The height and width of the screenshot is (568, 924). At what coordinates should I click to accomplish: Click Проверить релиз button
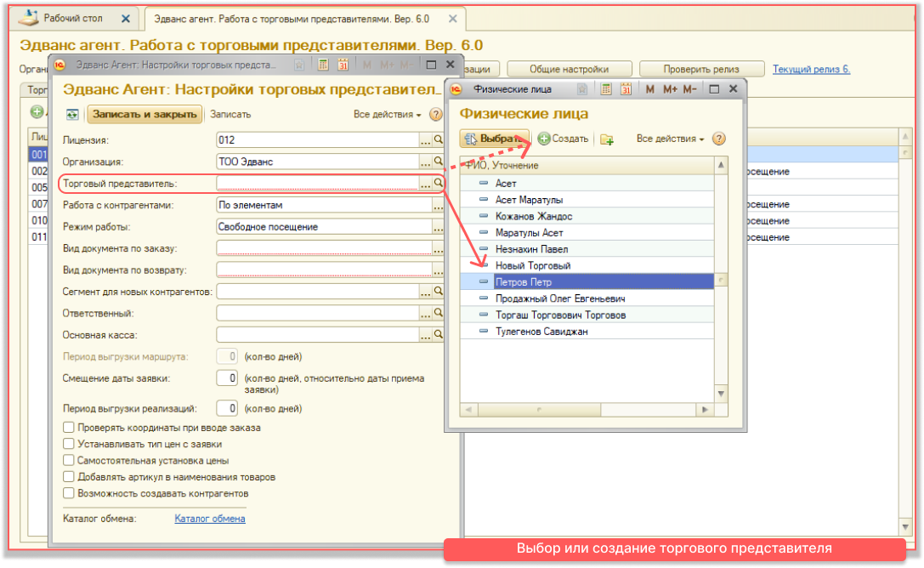pos(701,69)
